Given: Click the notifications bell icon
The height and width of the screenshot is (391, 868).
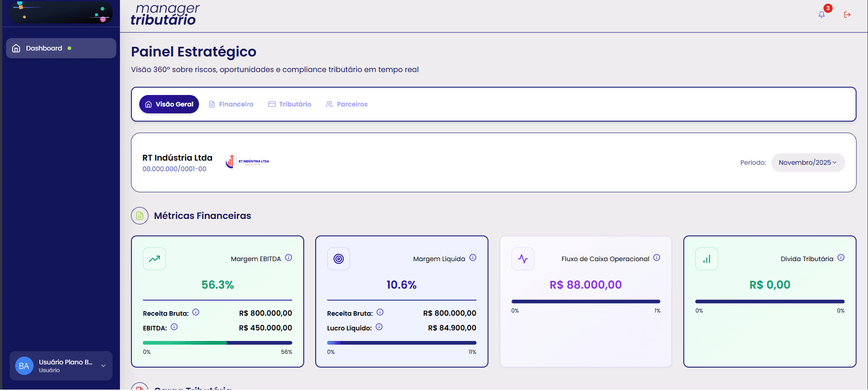Looking at the screenshot, I should [822, 15].
